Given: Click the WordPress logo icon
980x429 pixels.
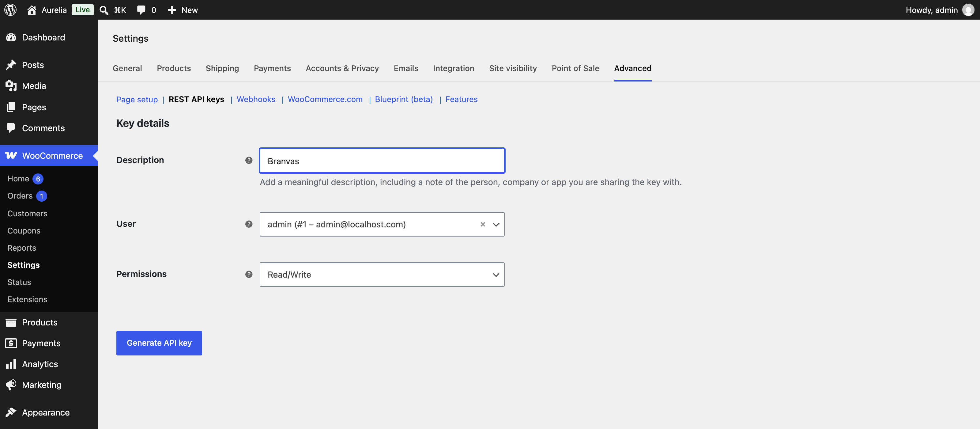Looking at the screenshot, I should point(10,10).
